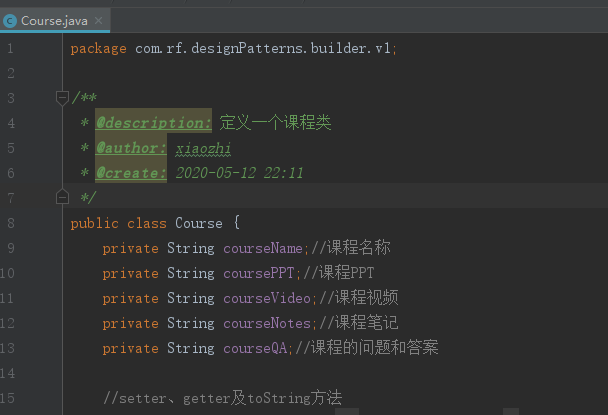The image size is (608, 415).
Task: Click the comment //课程的问题和答案
Action: coord(367,348)
